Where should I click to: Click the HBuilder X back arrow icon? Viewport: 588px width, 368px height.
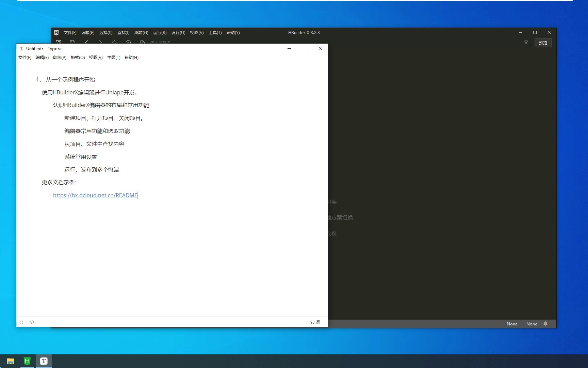coord(86,42)
